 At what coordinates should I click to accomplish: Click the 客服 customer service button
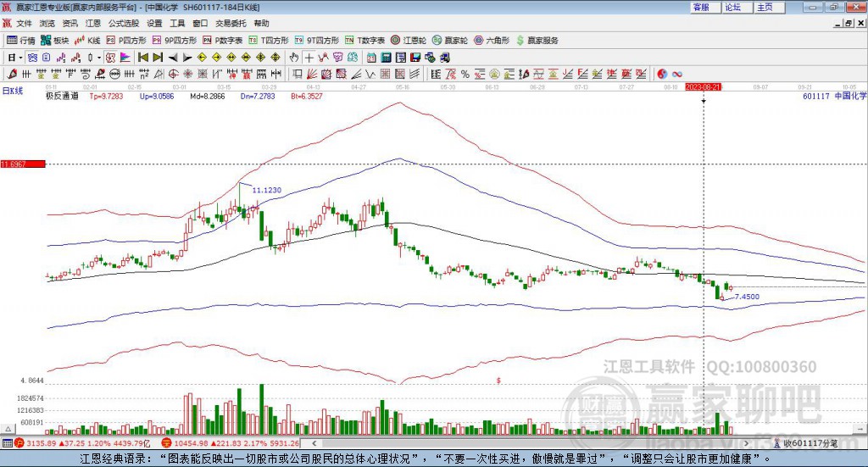701,7
